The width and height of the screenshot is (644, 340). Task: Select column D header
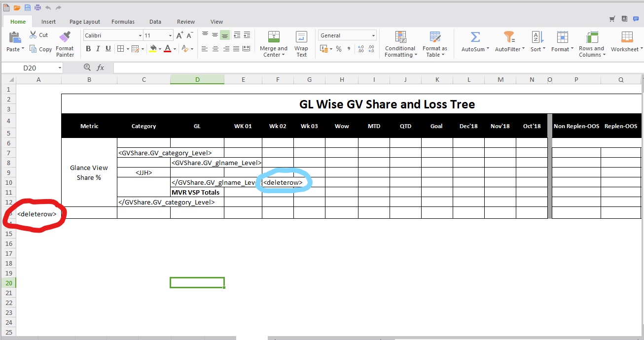[x=197, y=79]
